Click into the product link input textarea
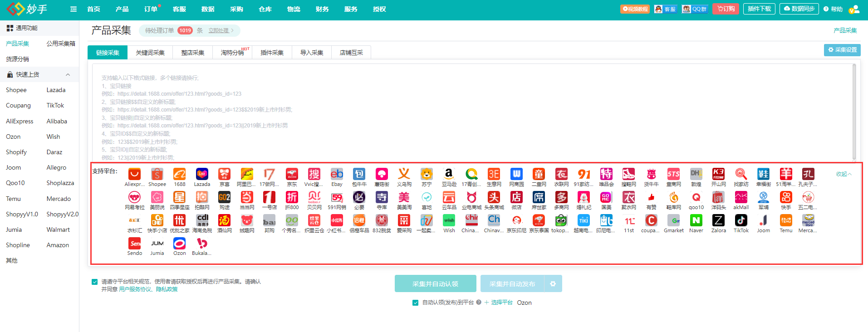 tap(472, 113)
